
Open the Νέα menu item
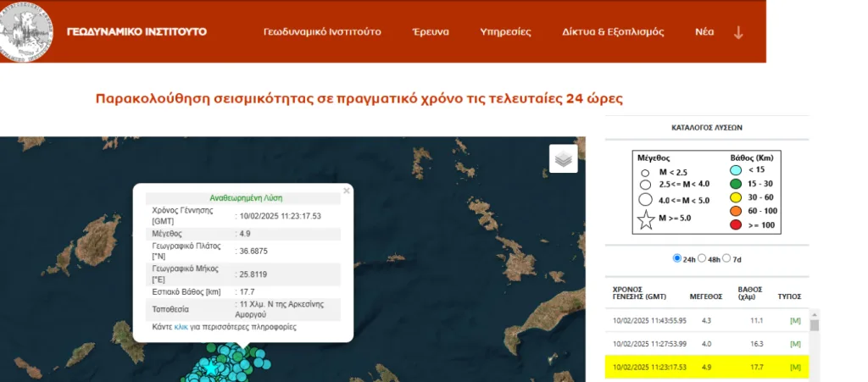click(704, 32)
